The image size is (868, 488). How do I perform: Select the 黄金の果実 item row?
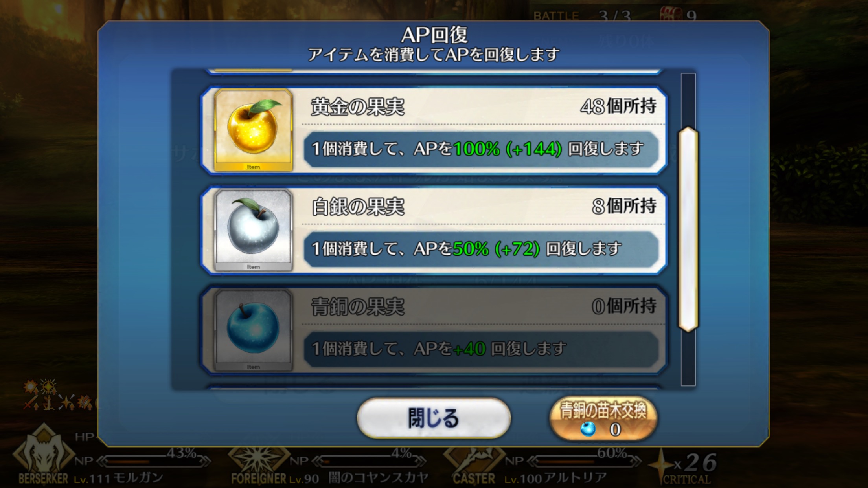click(434, 130)
